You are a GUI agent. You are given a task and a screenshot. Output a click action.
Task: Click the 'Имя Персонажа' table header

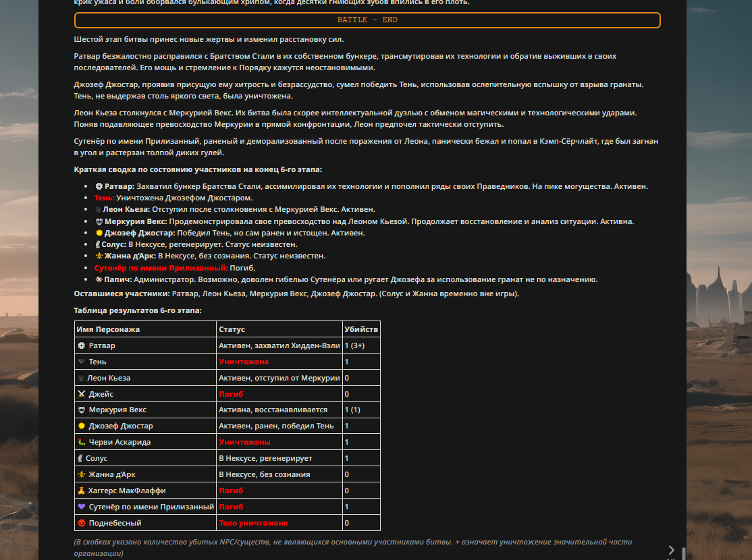(x=145, y=329)
